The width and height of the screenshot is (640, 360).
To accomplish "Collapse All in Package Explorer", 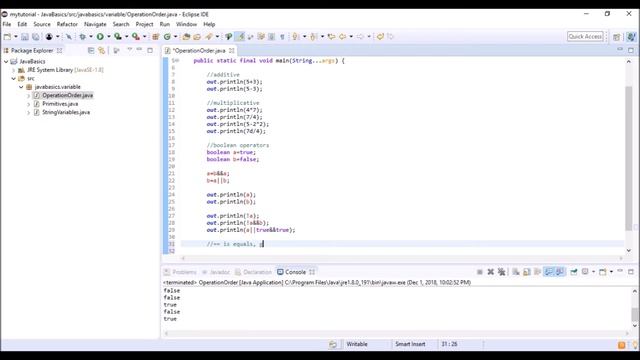I will [x=91, y=50].
